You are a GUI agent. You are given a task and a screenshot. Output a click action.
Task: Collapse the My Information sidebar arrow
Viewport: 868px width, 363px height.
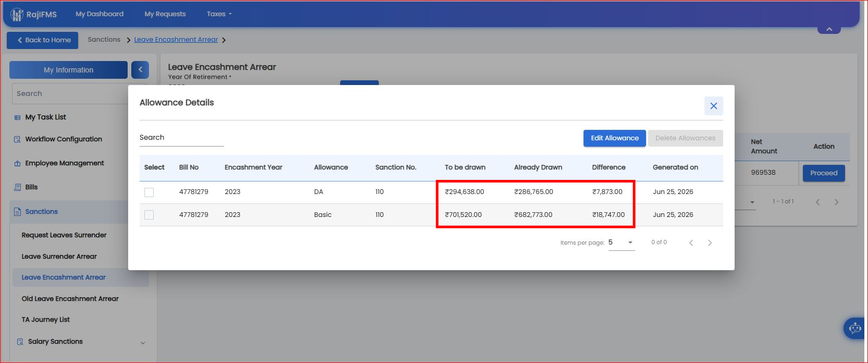point(140,70)
